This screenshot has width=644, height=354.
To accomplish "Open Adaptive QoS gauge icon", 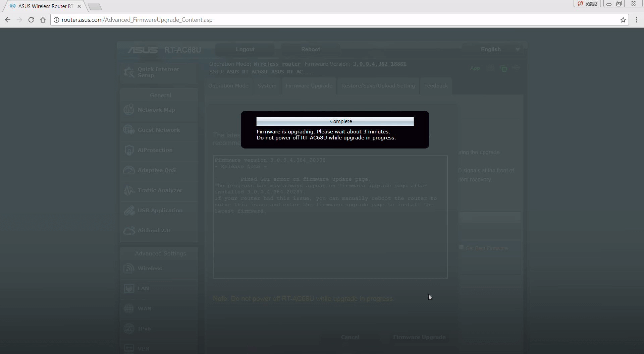I will point(129,170).
